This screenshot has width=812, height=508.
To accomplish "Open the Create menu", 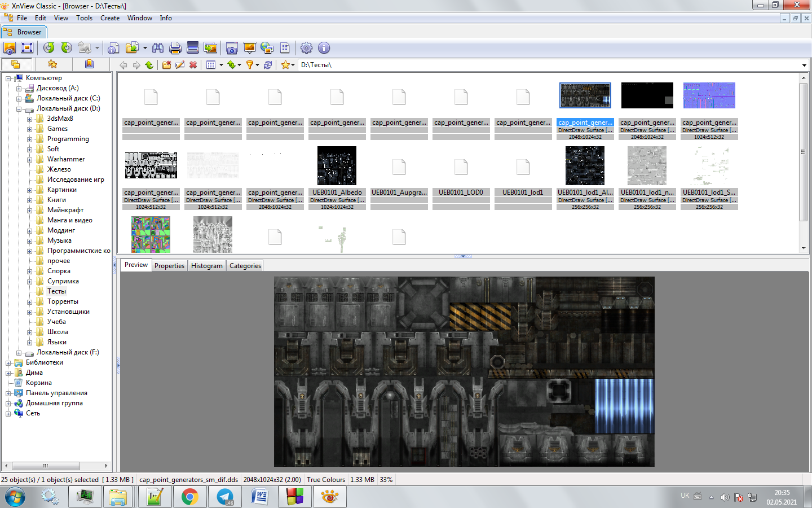I will pos(110,18).
